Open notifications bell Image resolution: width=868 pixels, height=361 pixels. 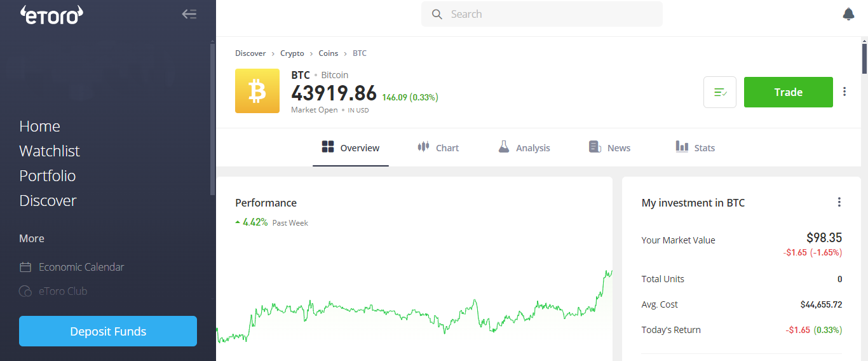(x=848, y=14)
